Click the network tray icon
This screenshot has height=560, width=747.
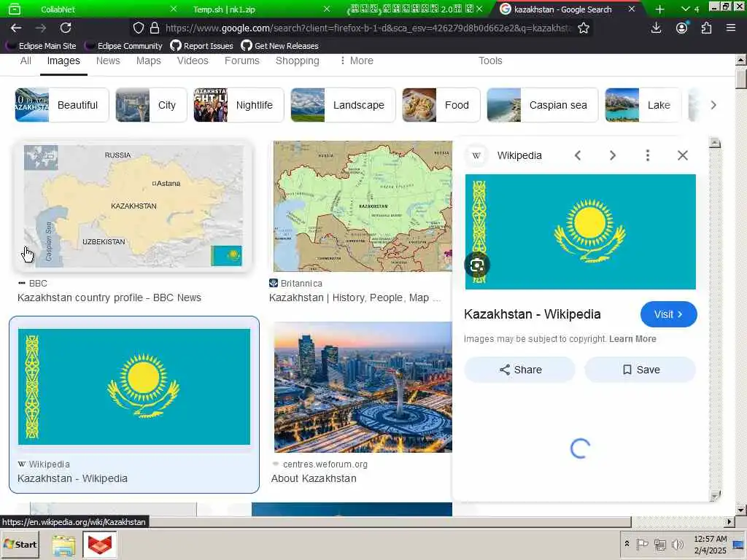point(660,544)
